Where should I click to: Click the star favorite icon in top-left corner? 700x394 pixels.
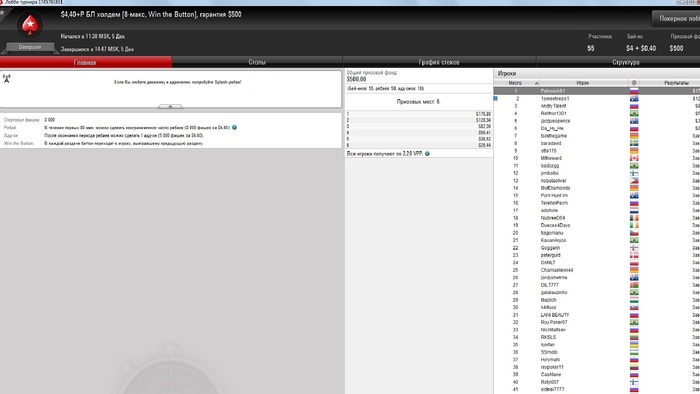[x=2, y=13]
